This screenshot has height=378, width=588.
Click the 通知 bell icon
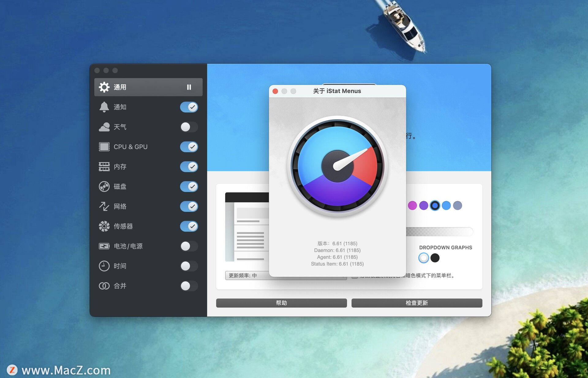(x=104, y=107)
